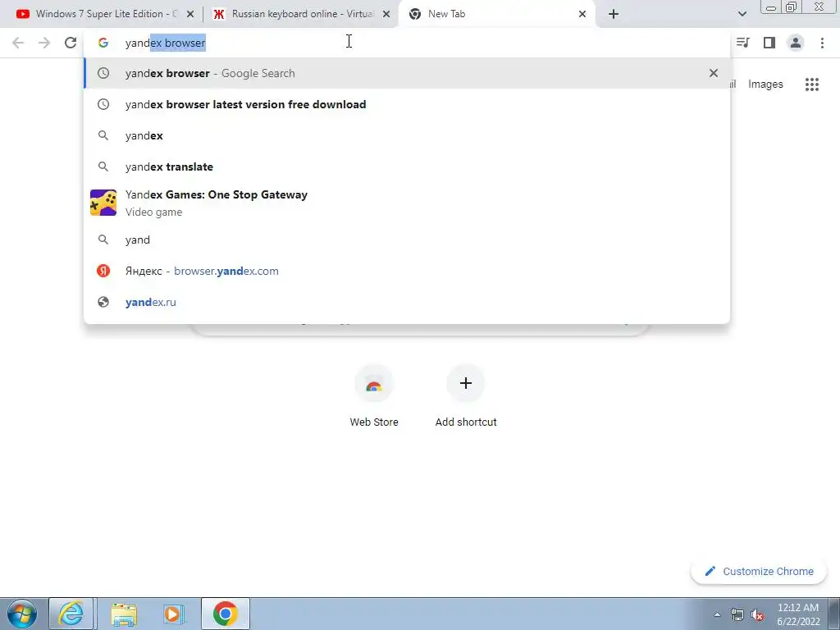840x630 pixels.
Task: Open the Web Store shortcut
Action: 374,395
